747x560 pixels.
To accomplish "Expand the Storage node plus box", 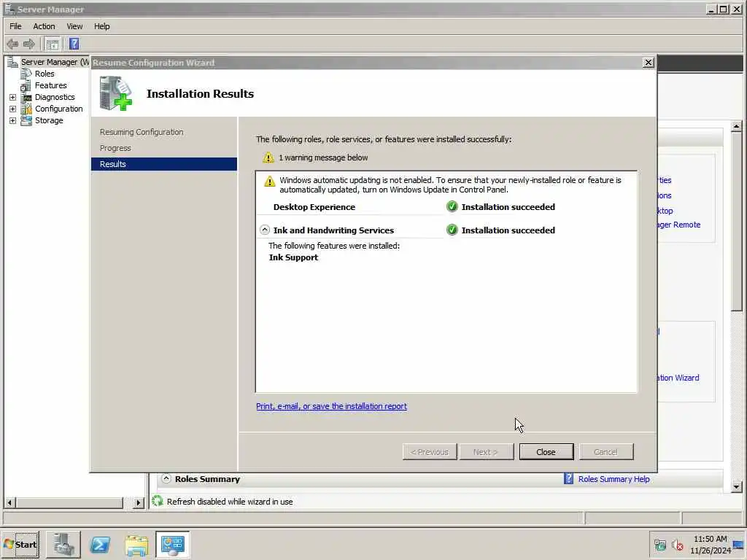I will pos(13,120).
